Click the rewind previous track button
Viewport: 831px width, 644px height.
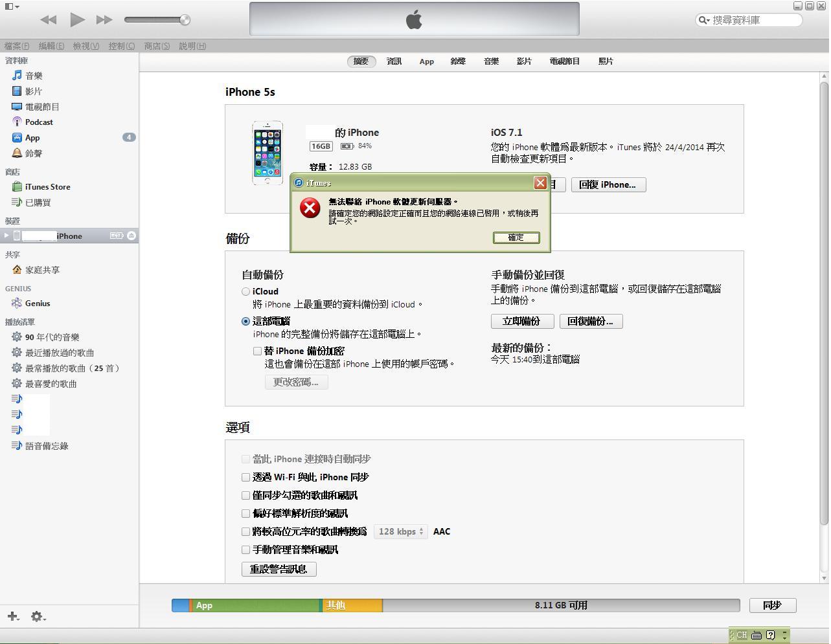click(48, 20)
